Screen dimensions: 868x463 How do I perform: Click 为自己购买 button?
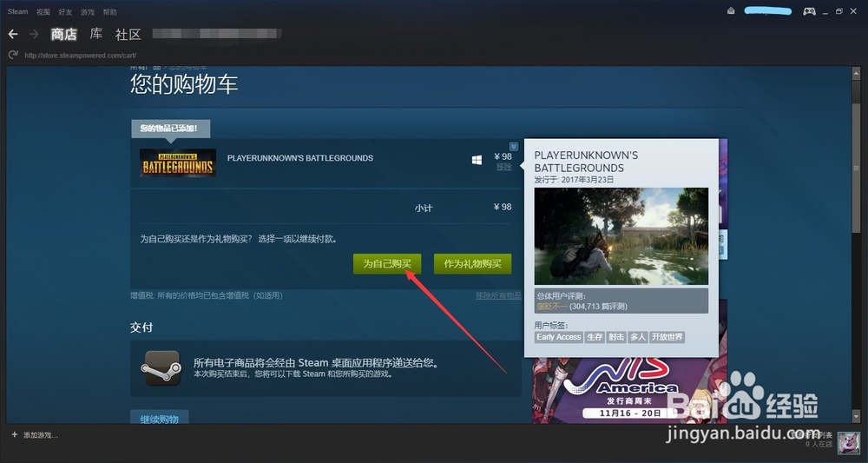[387, 264]
